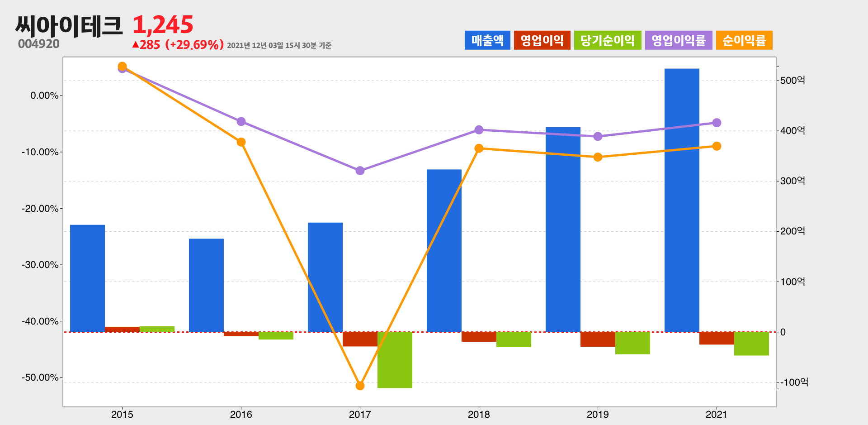Toggle the 매출액 legend series
Viewport: 868px width, 425px height.
tap(487, 40)
